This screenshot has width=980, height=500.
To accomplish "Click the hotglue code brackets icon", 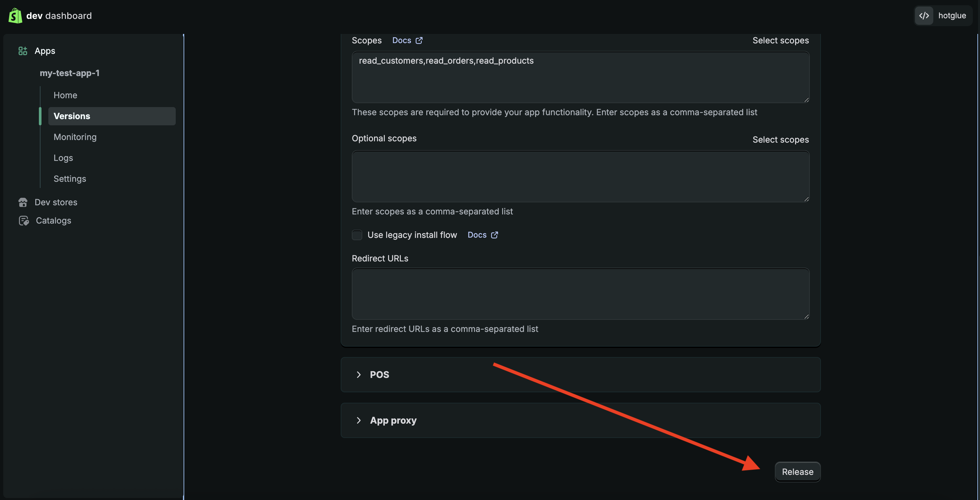I will pyautogui.click(x=924, y=16).
